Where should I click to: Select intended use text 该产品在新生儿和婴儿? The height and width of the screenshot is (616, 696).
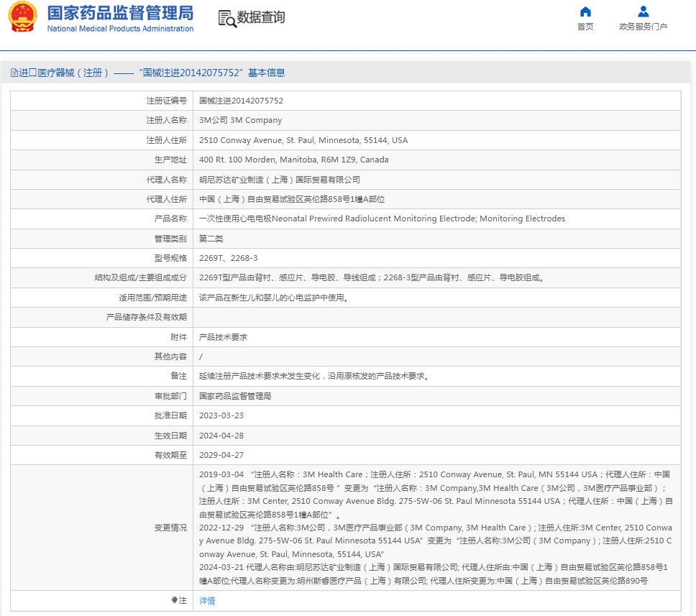[x=274, y=298]
